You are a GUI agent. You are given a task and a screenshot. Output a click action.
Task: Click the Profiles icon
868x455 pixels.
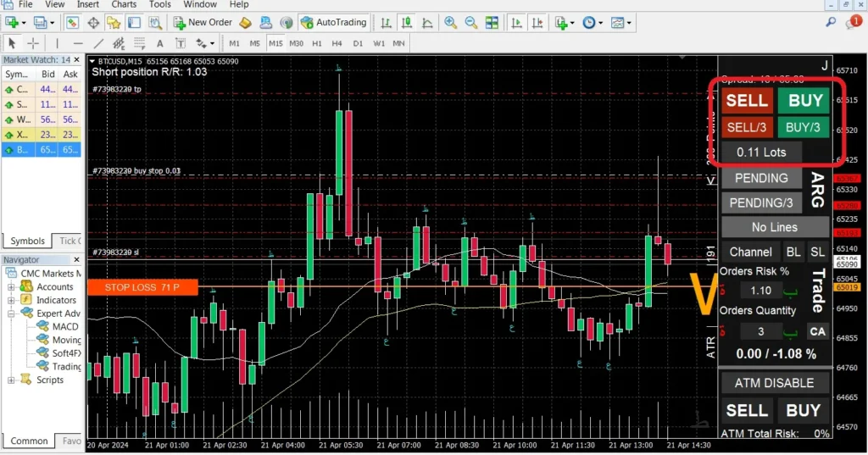coord(40,23)
